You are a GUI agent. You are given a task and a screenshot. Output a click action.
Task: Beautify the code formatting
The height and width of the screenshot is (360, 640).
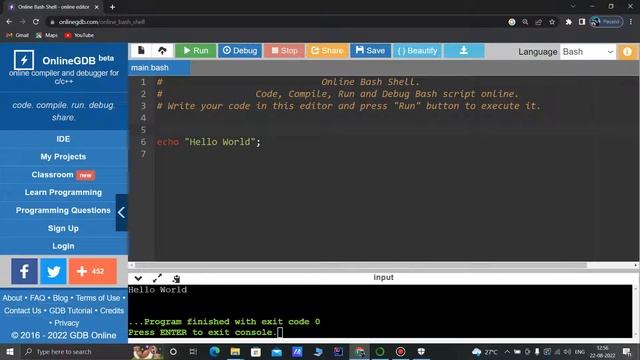click(417, 51)
